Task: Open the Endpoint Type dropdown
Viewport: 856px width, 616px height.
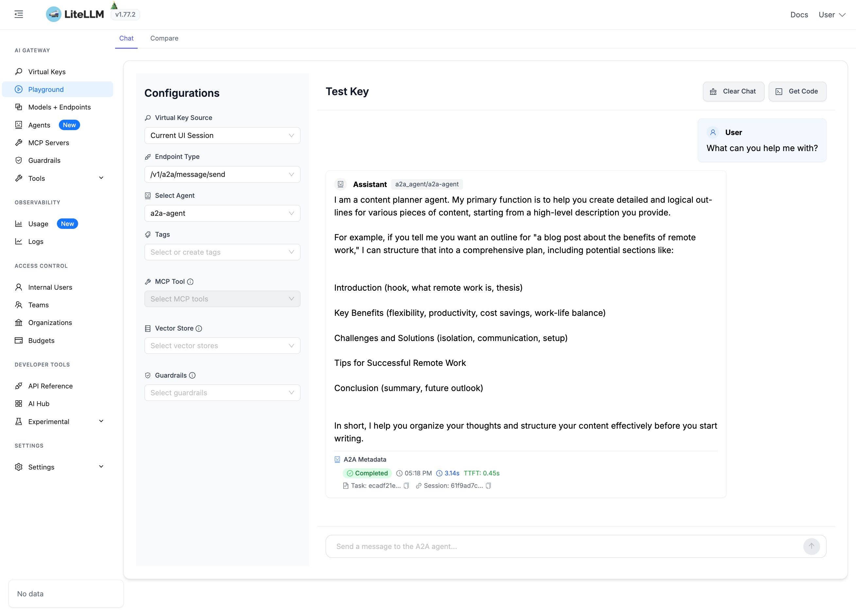Action: pos(222,174)
